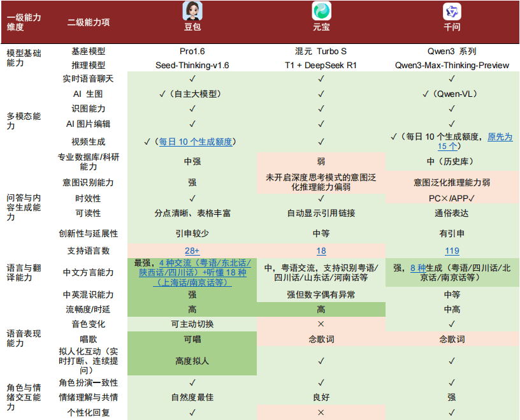Click the 'T1 + DeepSeek R1' cell
Viewport: 520px width, 420px height.
(x=321, y=65)
